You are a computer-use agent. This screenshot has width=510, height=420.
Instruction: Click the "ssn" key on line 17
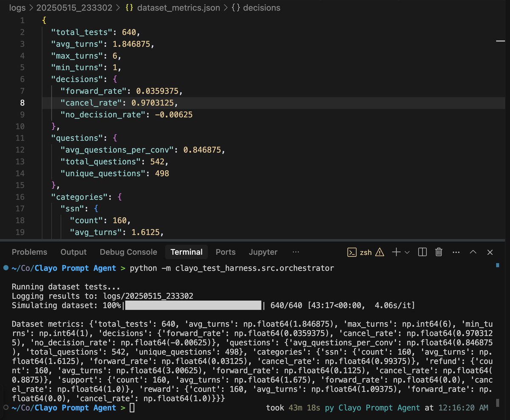[72, 209]
